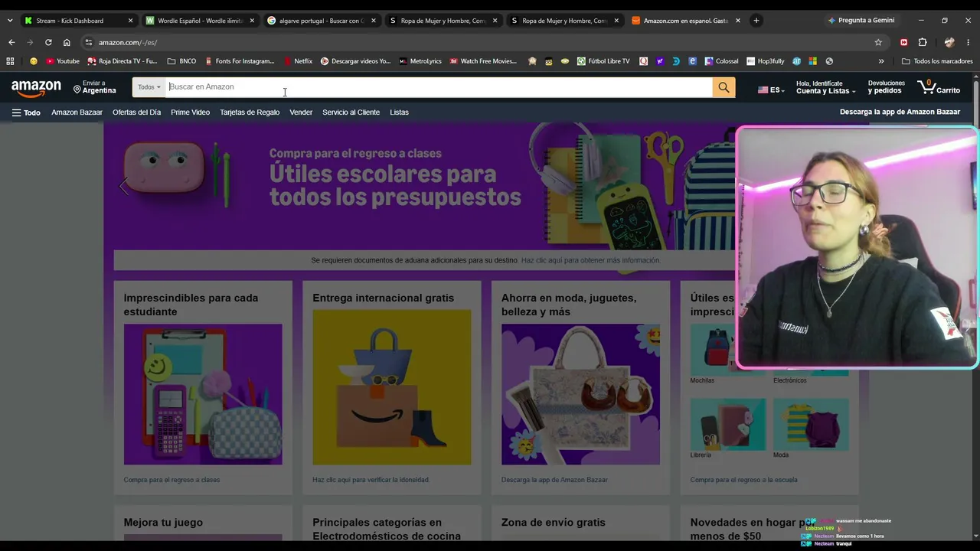
Task: Click the Descarga la app de Amazon Bazaar card link
Action: (x=554, y=480)
